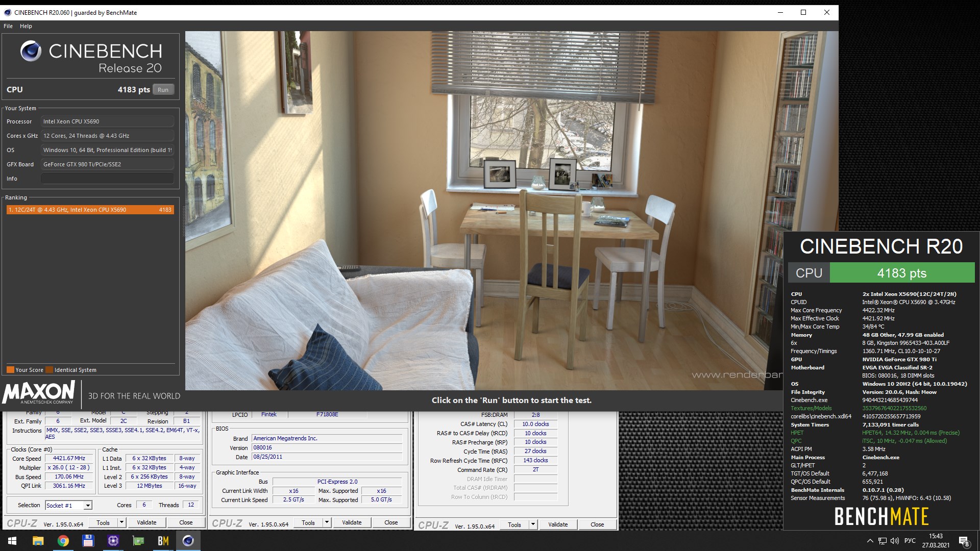
Task: Close the Cinebench window
Action: (x=827, y=13)
